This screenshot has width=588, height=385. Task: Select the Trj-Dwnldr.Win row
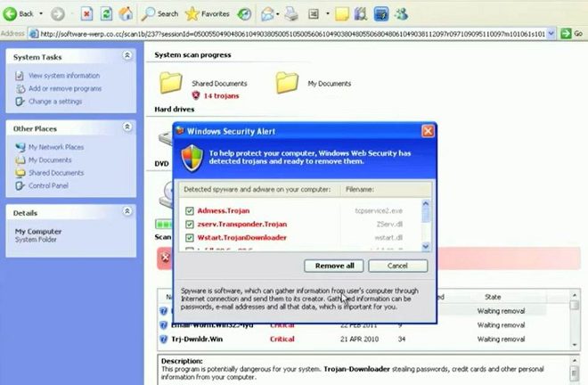pyautogui.click(x=363, y=340)
